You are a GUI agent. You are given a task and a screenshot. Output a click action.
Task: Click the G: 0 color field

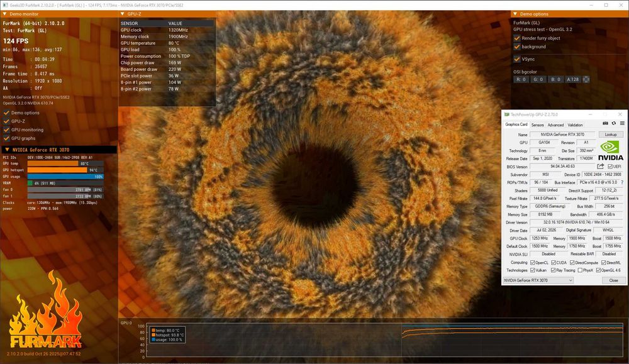[x=538, y=79]
